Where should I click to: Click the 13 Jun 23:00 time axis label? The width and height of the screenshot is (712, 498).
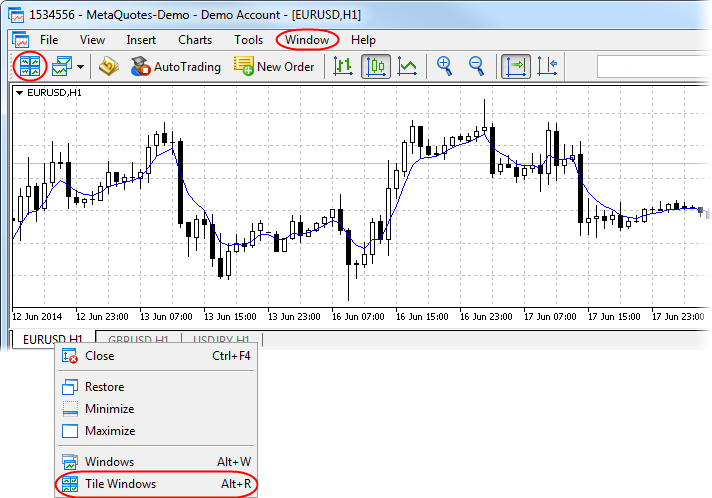click(294, 316)
